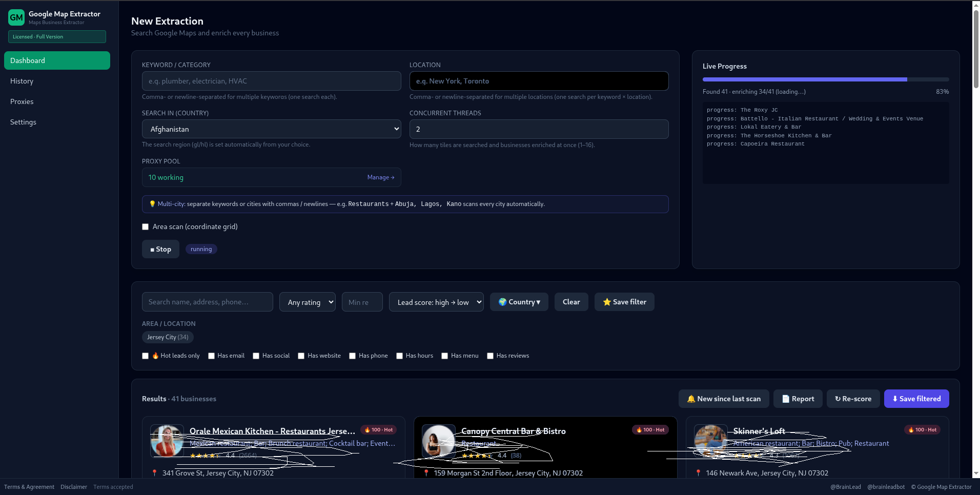Click the Save filtered download button
Image resolution: width=980 pixels, height=495 pixels.
[916, 399]
